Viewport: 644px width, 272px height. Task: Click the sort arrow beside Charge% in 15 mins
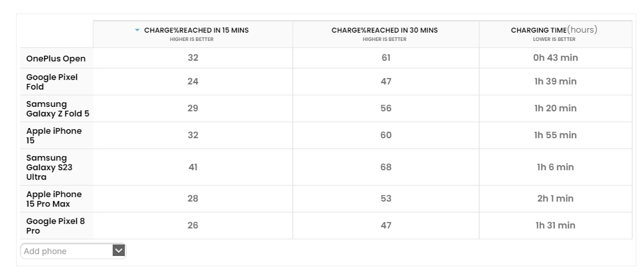pyautogui.click(x=137, y=31)
